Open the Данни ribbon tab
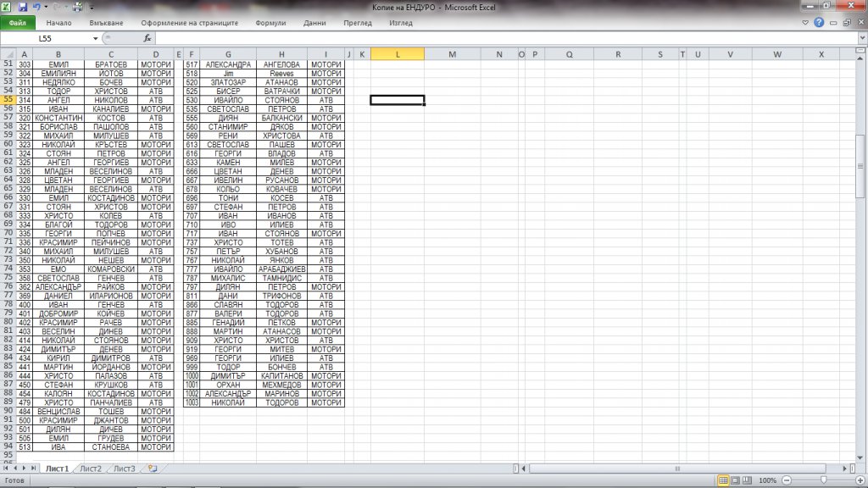This screenshot has width=868, height=488. [314, 23]
